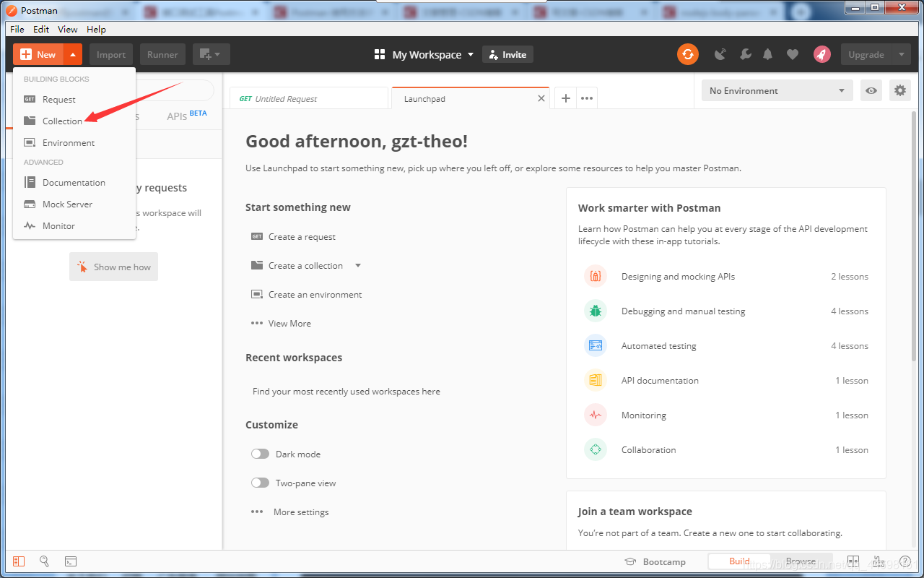924x578 pixels.
Task: Click the blue Automated testing icon
Action: tap(596, 345)
